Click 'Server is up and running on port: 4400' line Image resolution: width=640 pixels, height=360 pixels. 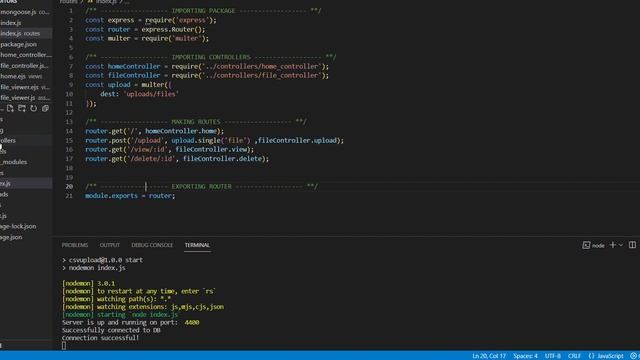pos(131,322)
